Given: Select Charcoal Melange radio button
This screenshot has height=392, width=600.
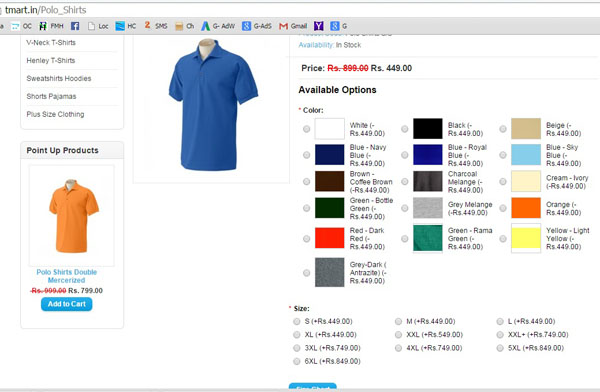Looking at the screenshot, I should [x=404, y=181].
